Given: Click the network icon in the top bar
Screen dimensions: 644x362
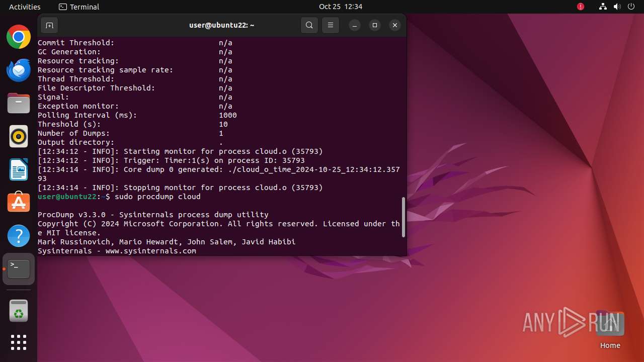Looking at the screenshot, I should (603, 7).
